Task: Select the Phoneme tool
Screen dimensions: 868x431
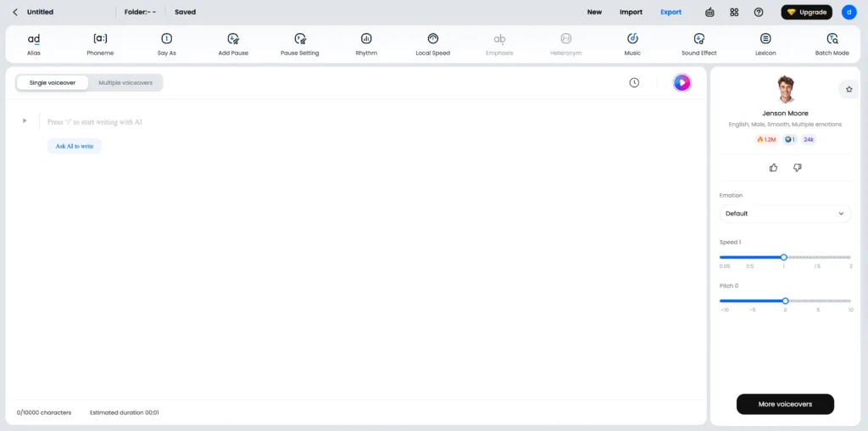Action: click(x=100, y=39)
